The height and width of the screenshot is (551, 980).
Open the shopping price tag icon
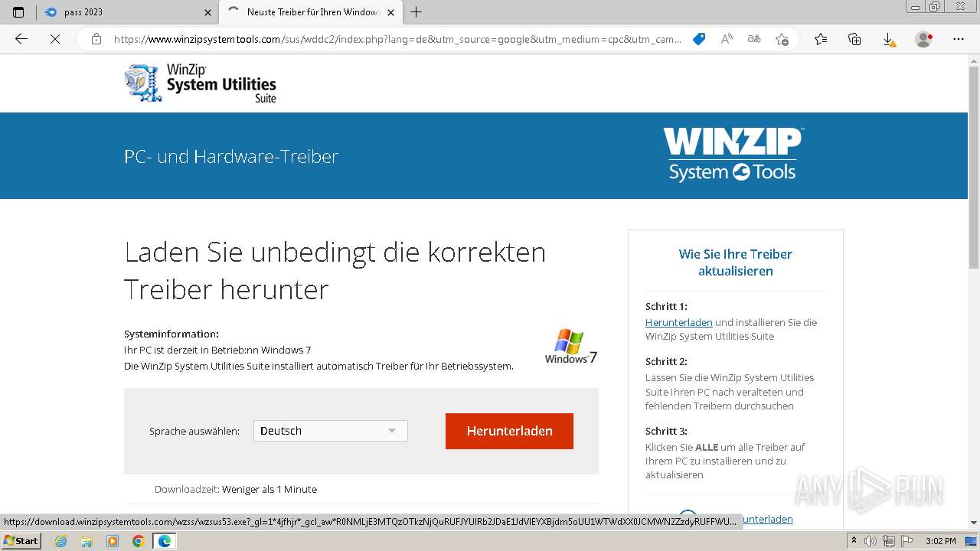coord(698,39)
